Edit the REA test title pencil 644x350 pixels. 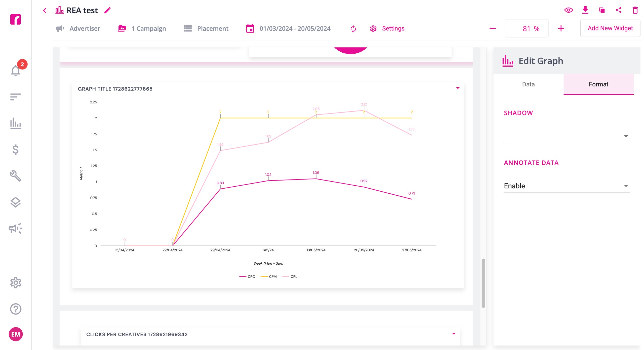point(107,10)
